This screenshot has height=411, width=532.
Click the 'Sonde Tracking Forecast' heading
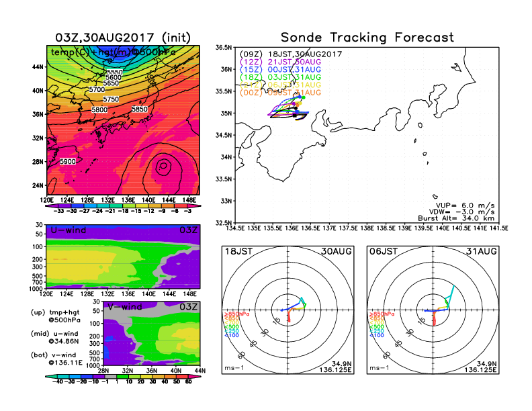click(x=367, y=37)
